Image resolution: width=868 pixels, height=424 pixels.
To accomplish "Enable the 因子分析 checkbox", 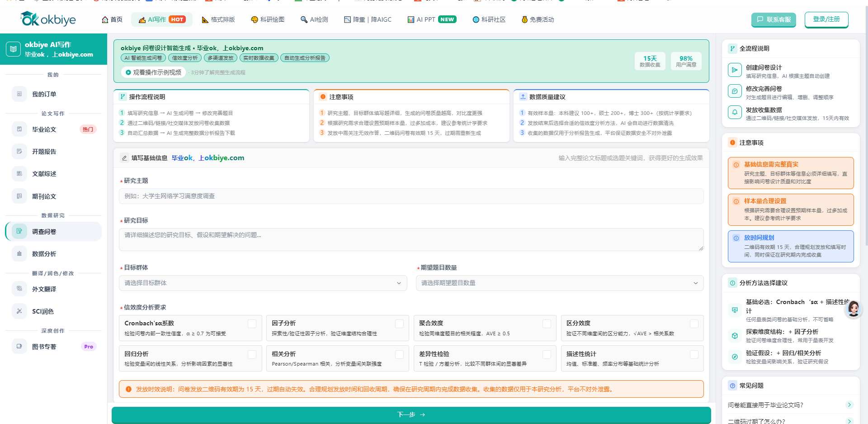I will (x=399, y=324).
